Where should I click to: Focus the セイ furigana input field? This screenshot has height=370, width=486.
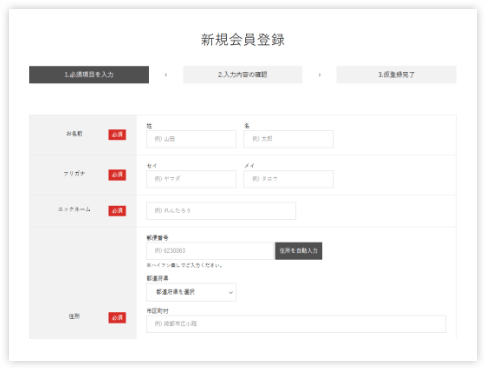pos(191,179)
